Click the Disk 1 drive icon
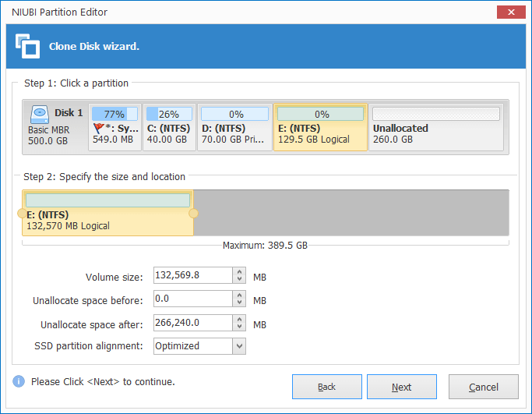Viewport: 532px width, 414px height. click(x=41, y=113)
